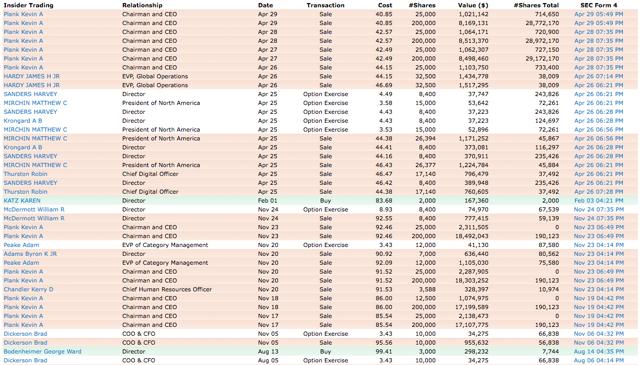Screen dimensions: 640x365
Task: Click Value ($) column header
Action: click(473, 5)
